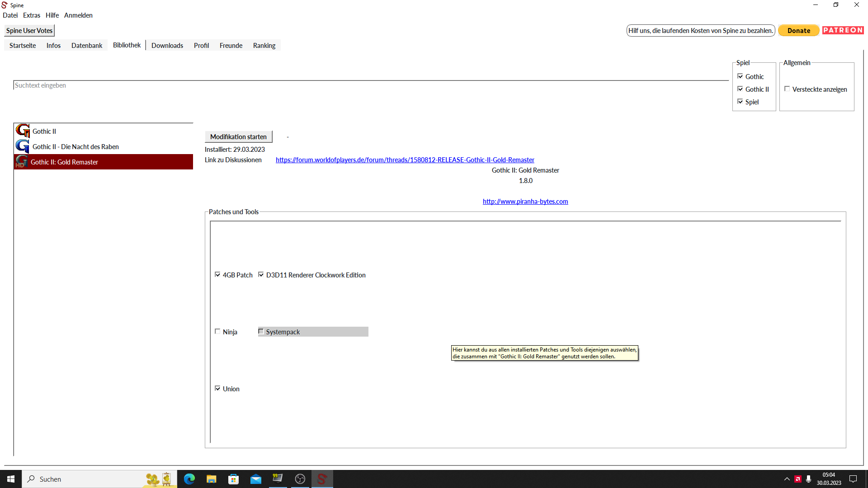Switch to the Startseite tab
This screenshot has width=868, height=488.
click(23, 45)
